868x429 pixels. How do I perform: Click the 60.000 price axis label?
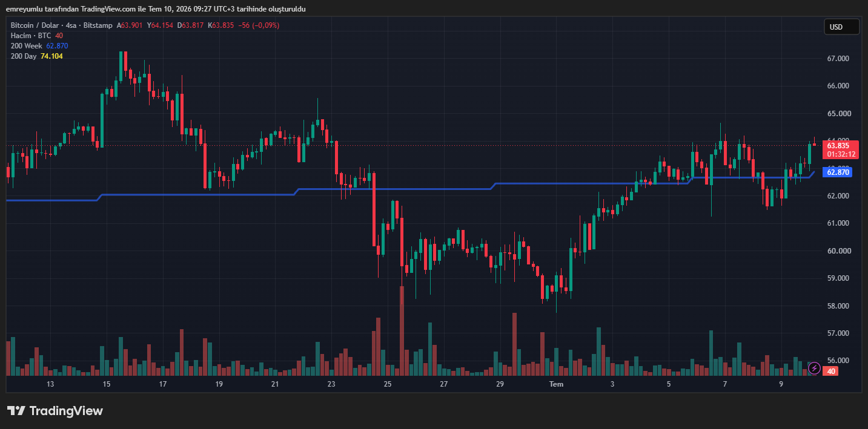(839, 251)
